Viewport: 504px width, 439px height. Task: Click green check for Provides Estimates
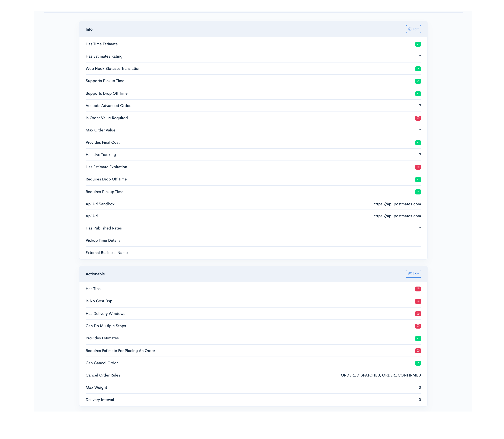[x=418, y=339]
